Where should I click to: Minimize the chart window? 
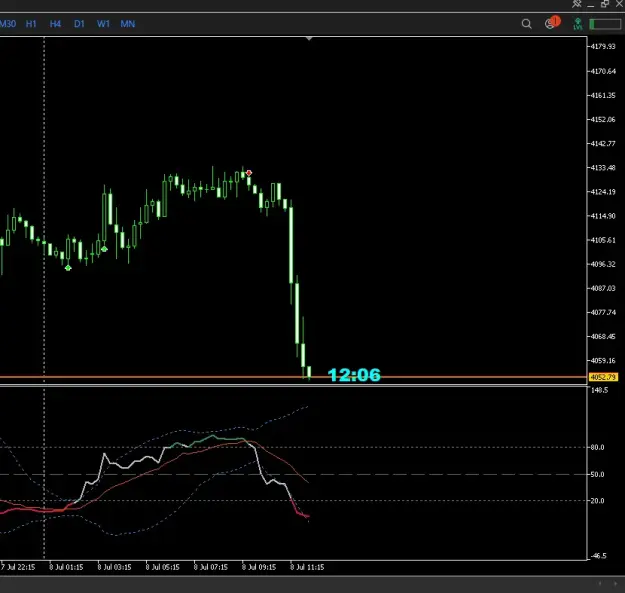click(591, 5)
